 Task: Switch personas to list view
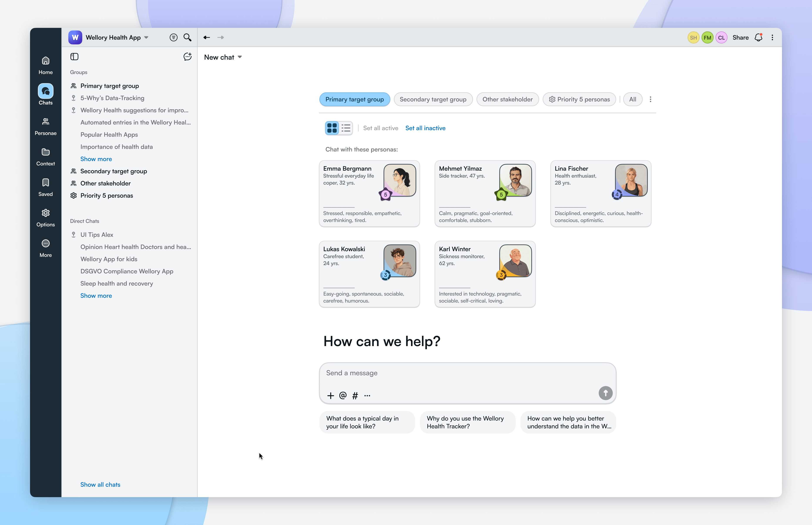point(346,128)
